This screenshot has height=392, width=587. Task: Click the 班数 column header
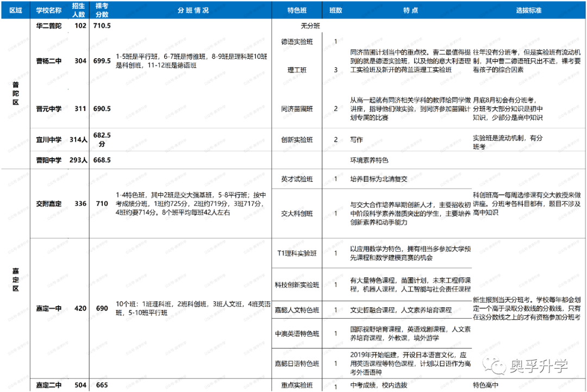[x=336, y=10]
